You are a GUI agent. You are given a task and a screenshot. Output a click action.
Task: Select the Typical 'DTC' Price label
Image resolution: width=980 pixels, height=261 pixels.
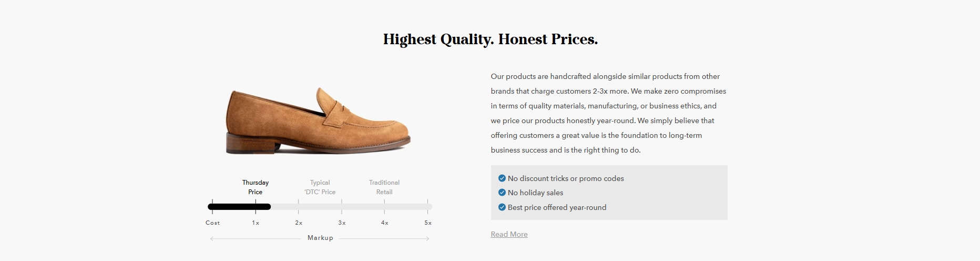[320, 187]
